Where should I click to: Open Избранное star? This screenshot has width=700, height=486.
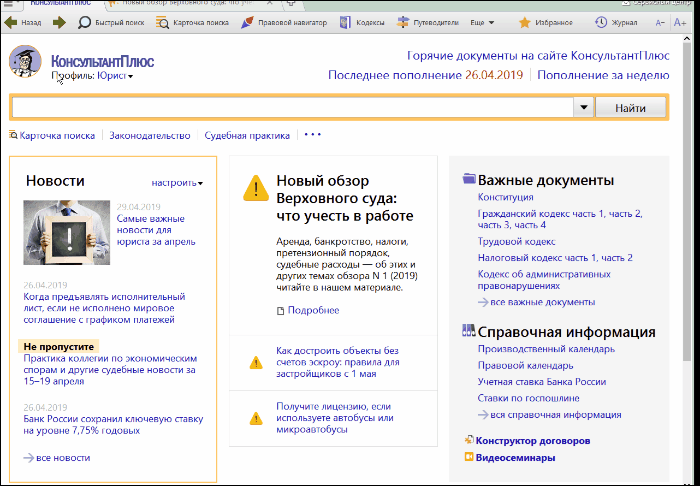click(546, 22)
